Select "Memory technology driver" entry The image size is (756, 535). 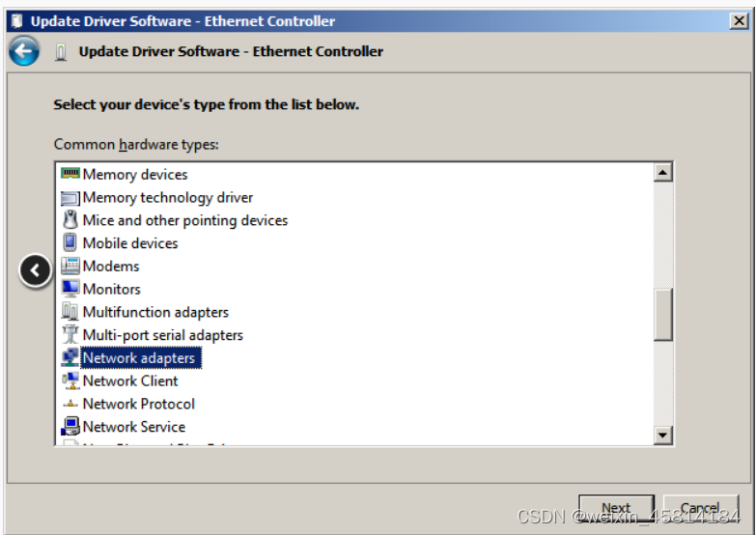coord(168,197)
